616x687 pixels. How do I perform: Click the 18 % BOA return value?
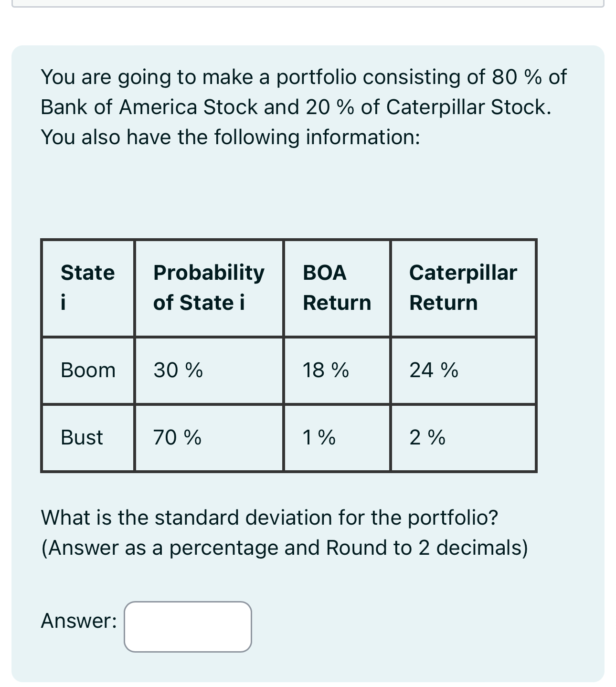325,370
